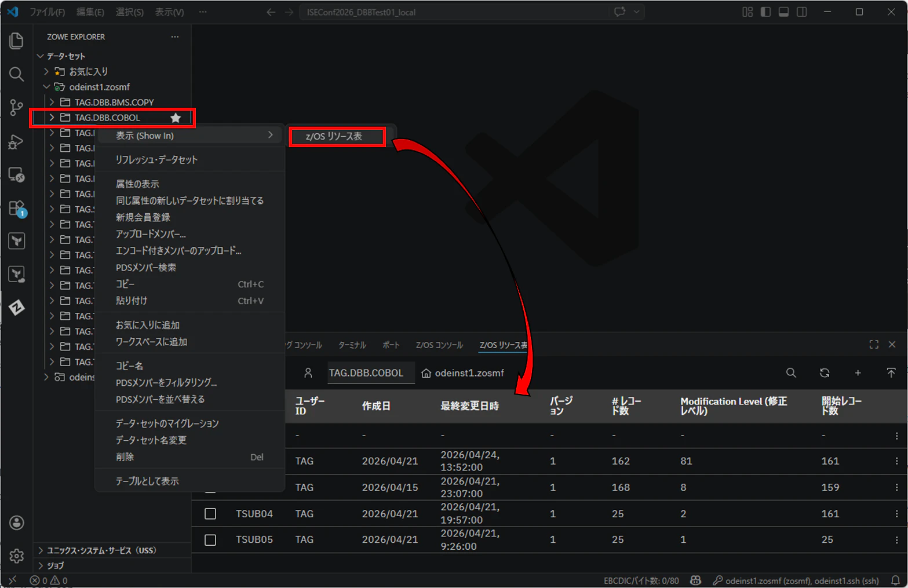
Task: Click the odeinst1.zosmf profile breadcrumb in the table
Action: coord(462,373)
